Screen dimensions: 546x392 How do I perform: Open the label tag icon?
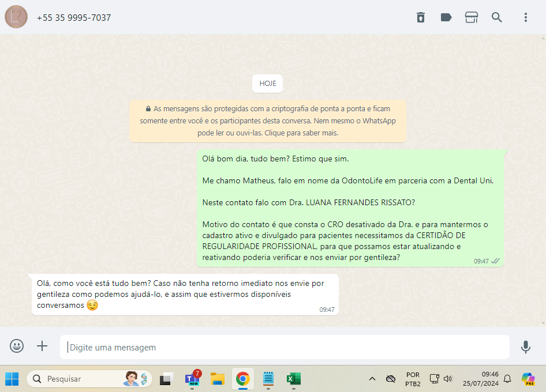pos(446,17)
